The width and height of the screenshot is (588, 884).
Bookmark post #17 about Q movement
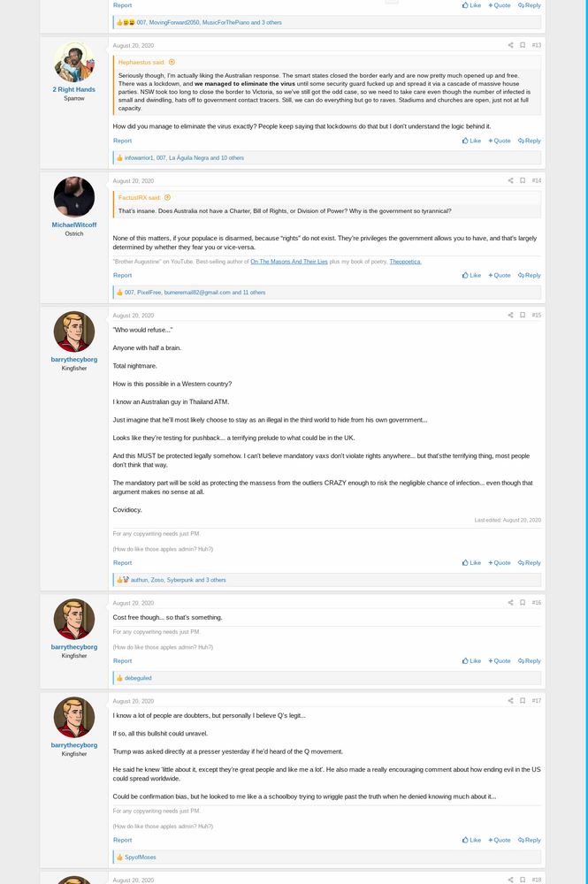(523, 701)
